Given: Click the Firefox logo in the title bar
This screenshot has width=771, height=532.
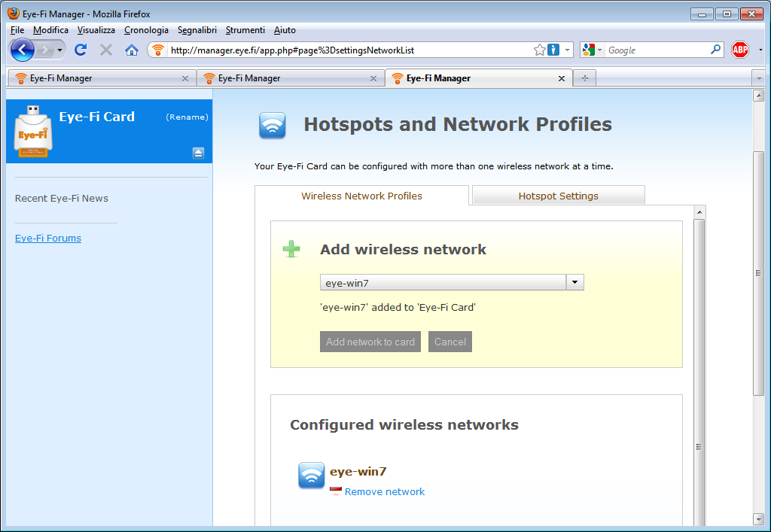Looking at the screenshot, I should pos(14,14).
